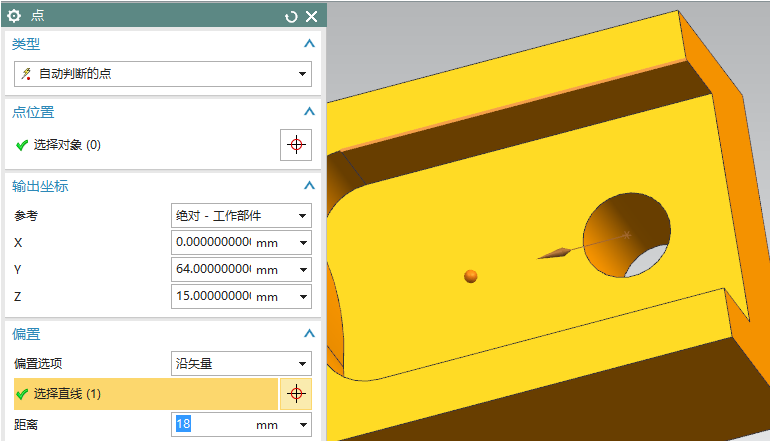
Task: Click the Y coordinate value field
Action: 212,270
